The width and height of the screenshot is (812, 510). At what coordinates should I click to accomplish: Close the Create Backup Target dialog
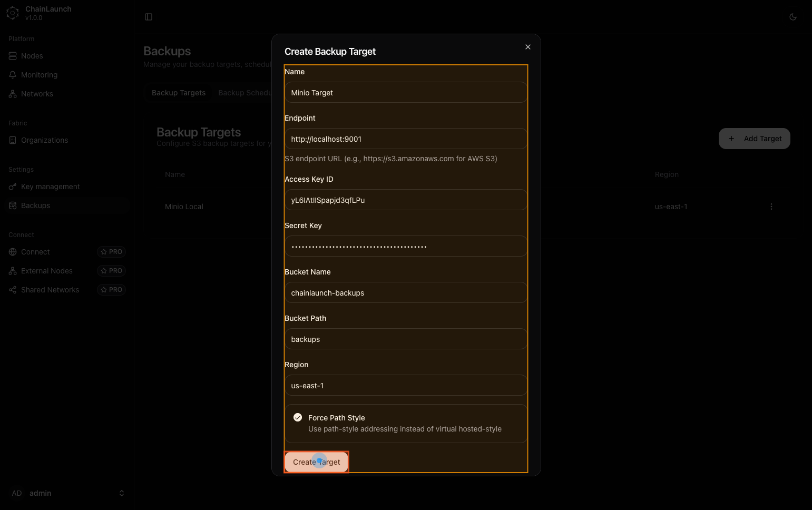[x=527, y=47]
